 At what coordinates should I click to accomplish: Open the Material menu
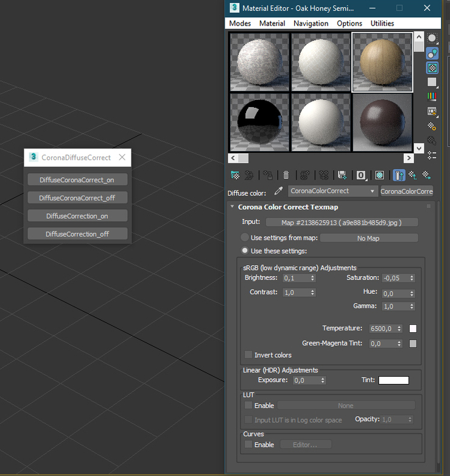coord(272,23)
